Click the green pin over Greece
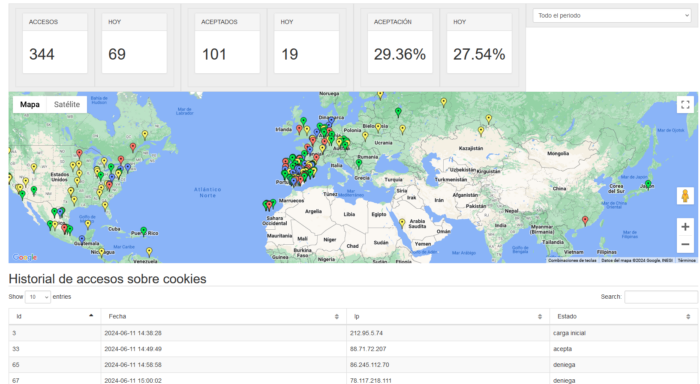 [359, 163]
